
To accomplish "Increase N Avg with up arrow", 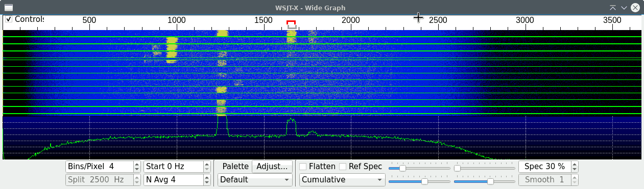I will click(207, 177).
